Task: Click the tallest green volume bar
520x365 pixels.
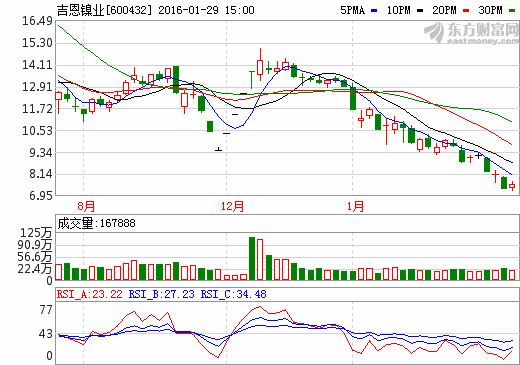Action: (252, 259)
